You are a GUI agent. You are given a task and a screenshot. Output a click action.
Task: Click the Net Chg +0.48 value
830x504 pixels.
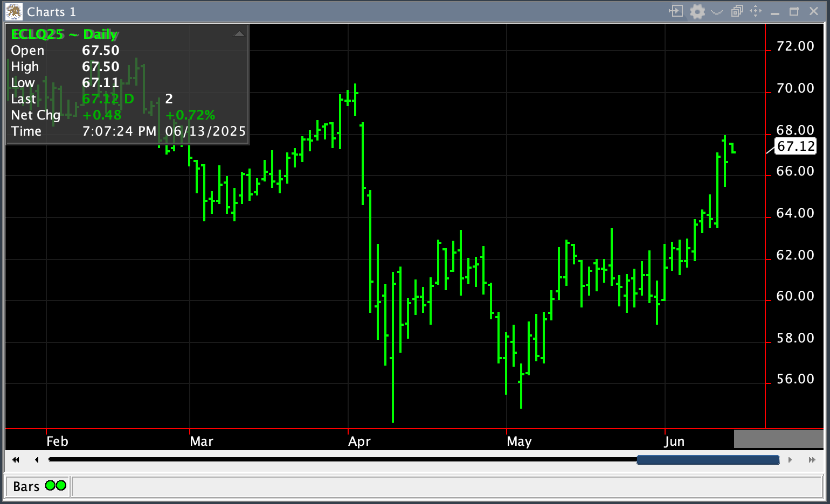(x=102, y=115)
